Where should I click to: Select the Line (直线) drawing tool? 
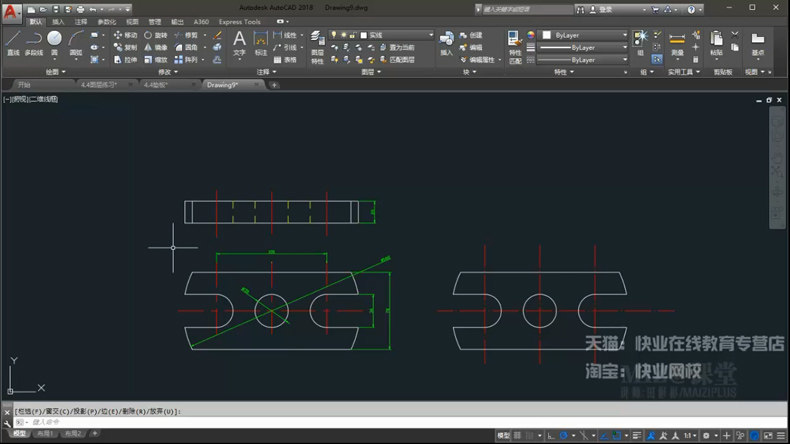(13, 42)
